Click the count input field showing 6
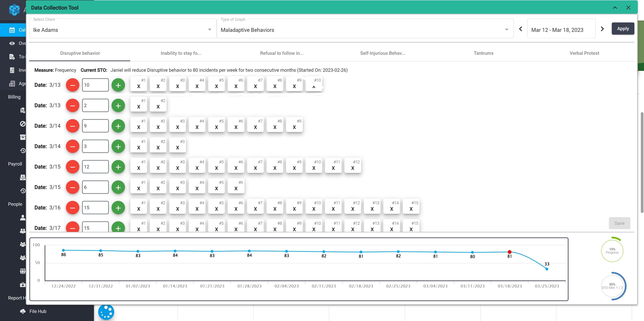 [x=95, y=187]
